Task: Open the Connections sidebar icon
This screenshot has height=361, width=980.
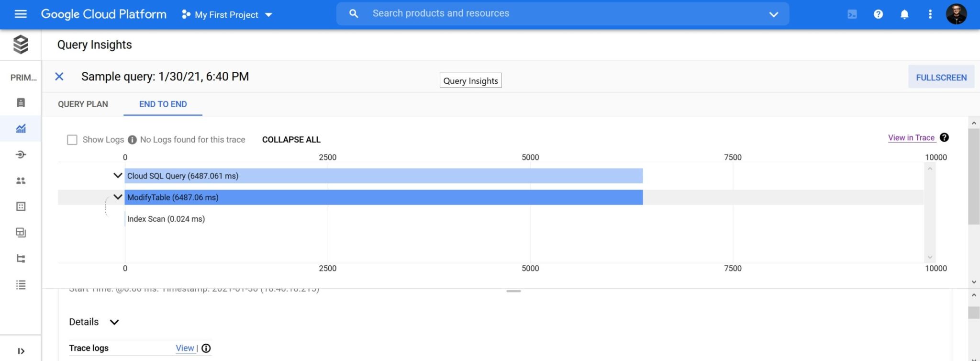Action: click(21, 154)
